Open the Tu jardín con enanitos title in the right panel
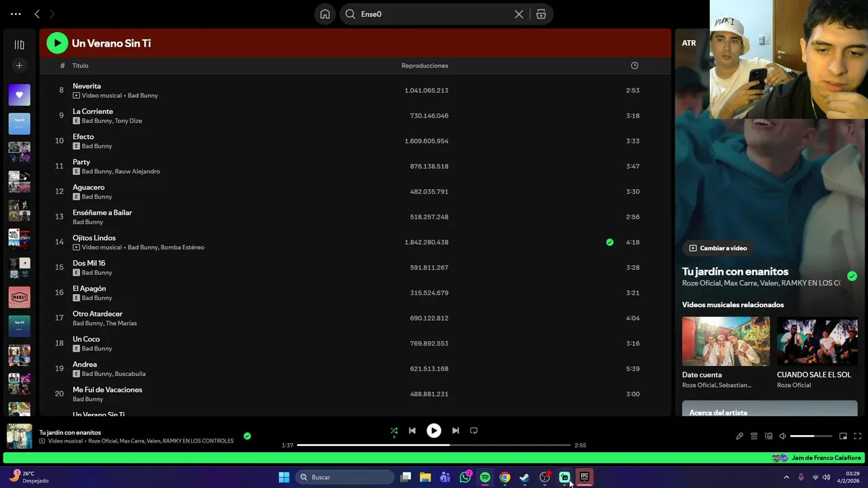Screen dimensions: 868x488 click(x=735, y=271)
